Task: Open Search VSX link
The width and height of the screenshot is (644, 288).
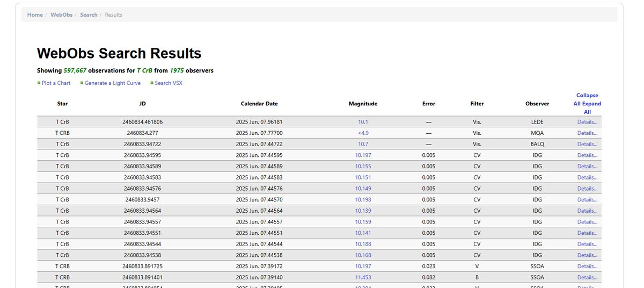Action: (x=169, y=83)
